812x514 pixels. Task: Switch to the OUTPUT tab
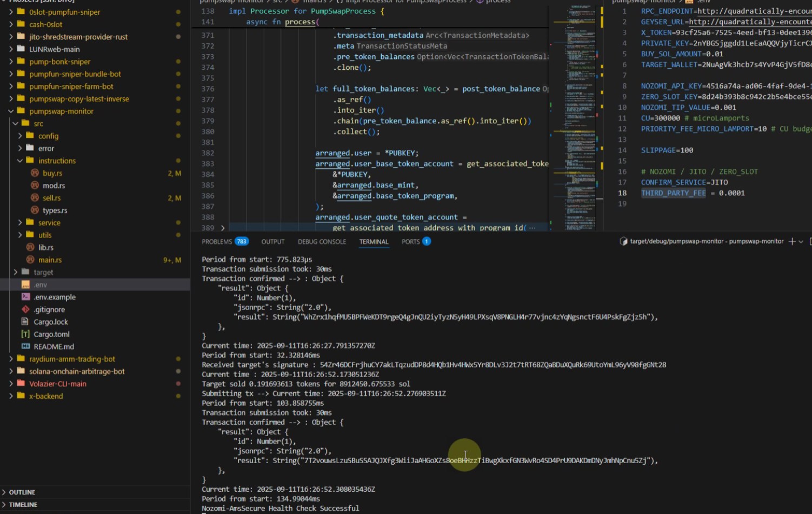[272, 241]
